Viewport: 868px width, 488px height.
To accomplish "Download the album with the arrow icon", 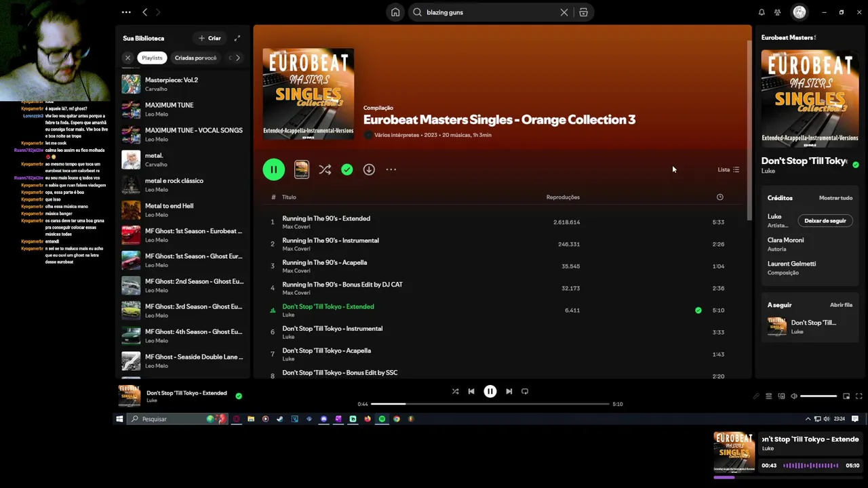I will tap(369, 169).
